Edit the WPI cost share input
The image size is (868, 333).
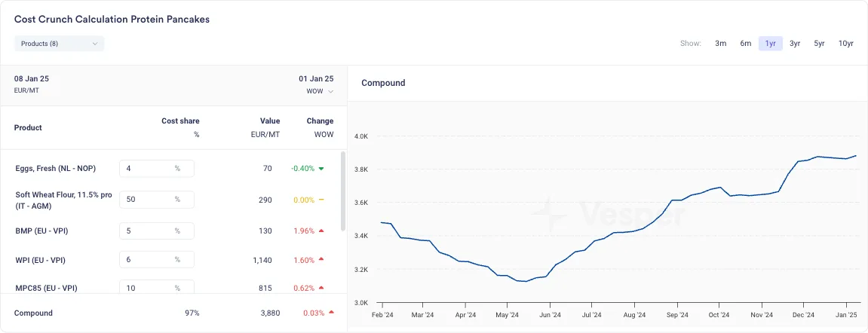[x=157, y=259]
